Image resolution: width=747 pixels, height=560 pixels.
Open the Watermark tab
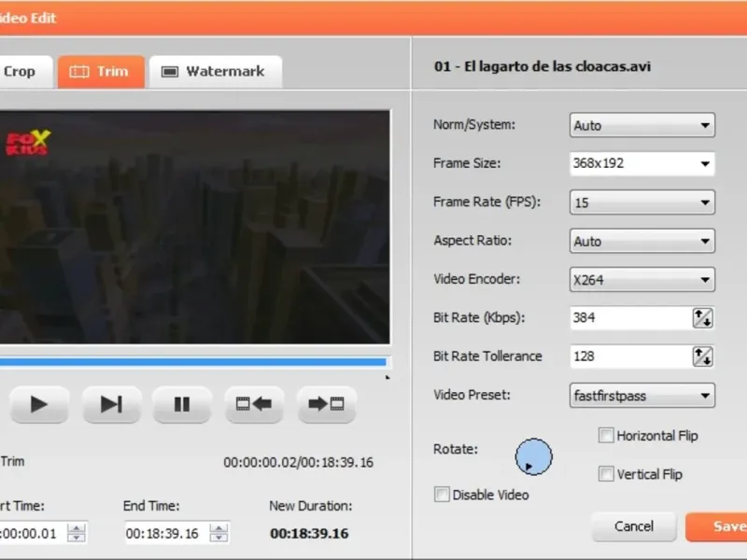tap(216, 72)
